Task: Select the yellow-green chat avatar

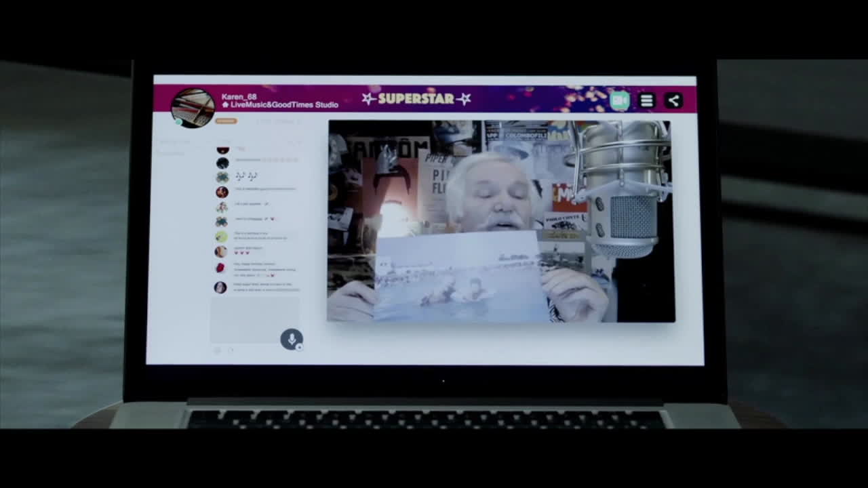Action: (221, 237)
